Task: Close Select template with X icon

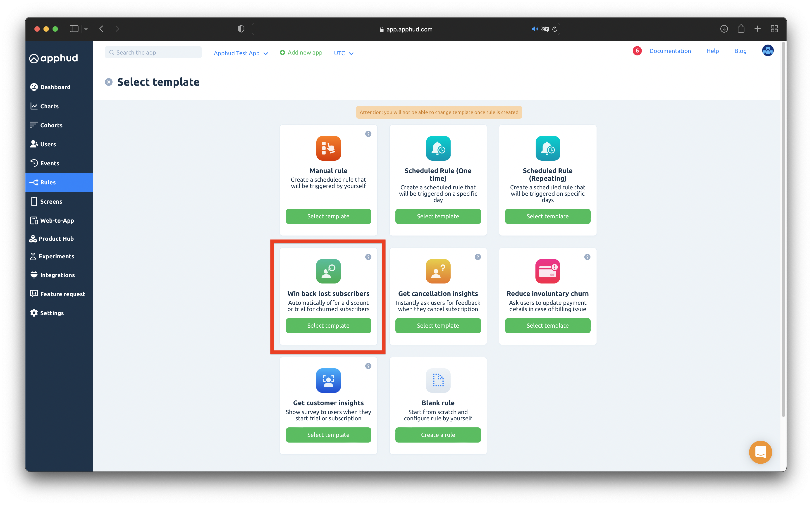Action: 109,82
